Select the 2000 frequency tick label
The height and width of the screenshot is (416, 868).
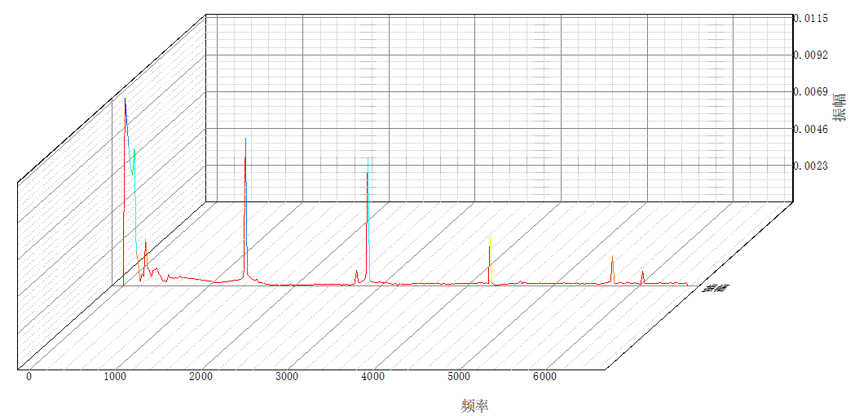[x=200, y=377]
